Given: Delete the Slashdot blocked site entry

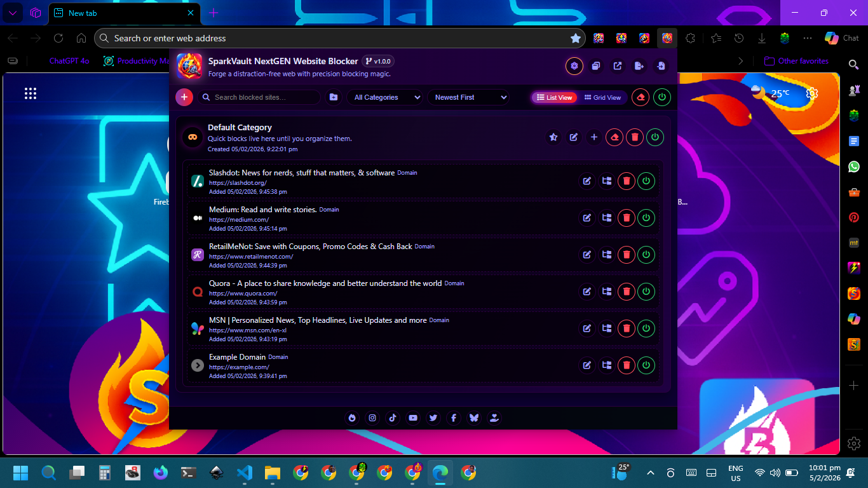Looking at the screenshot, I should [627, 181].
